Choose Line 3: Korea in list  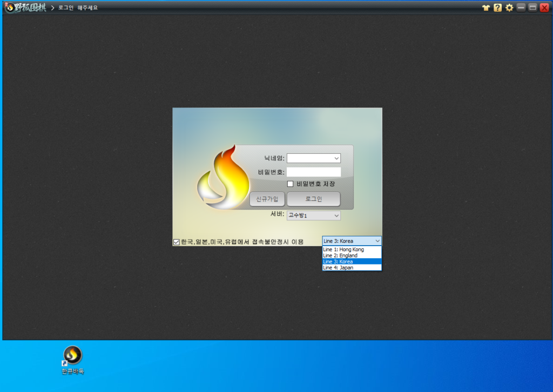[x=352, y=261]
